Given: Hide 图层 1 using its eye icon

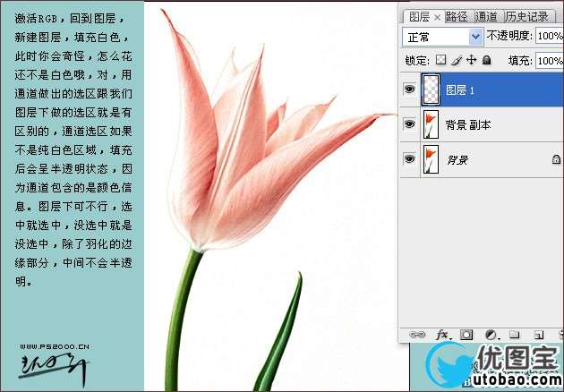Looking at the screenshot, I should point(409,89).
